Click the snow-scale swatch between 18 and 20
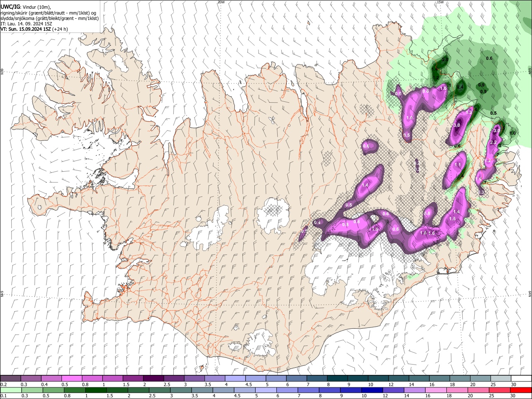This screenshot has height=399, width=532. click(459, 378)
